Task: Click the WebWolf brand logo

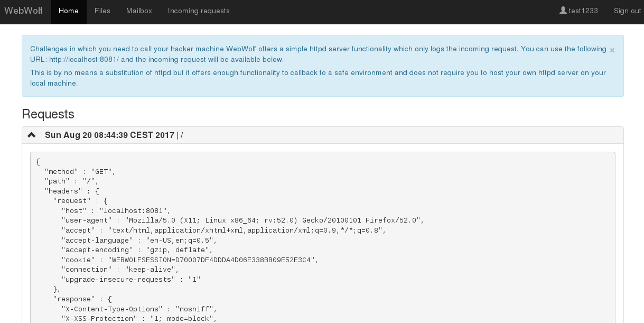Action: [x=23, y=11]
